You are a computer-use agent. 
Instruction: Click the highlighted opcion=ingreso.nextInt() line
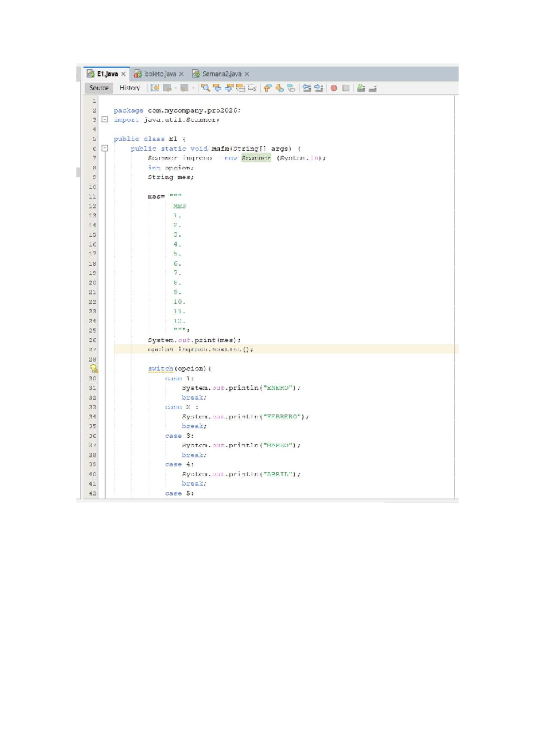[201, 349]
